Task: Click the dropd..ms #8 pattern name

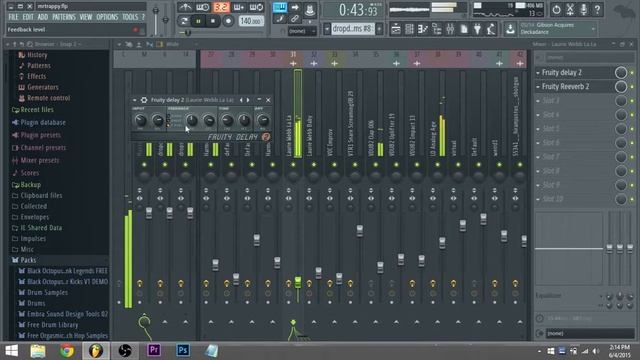Action: click(352, 29)
